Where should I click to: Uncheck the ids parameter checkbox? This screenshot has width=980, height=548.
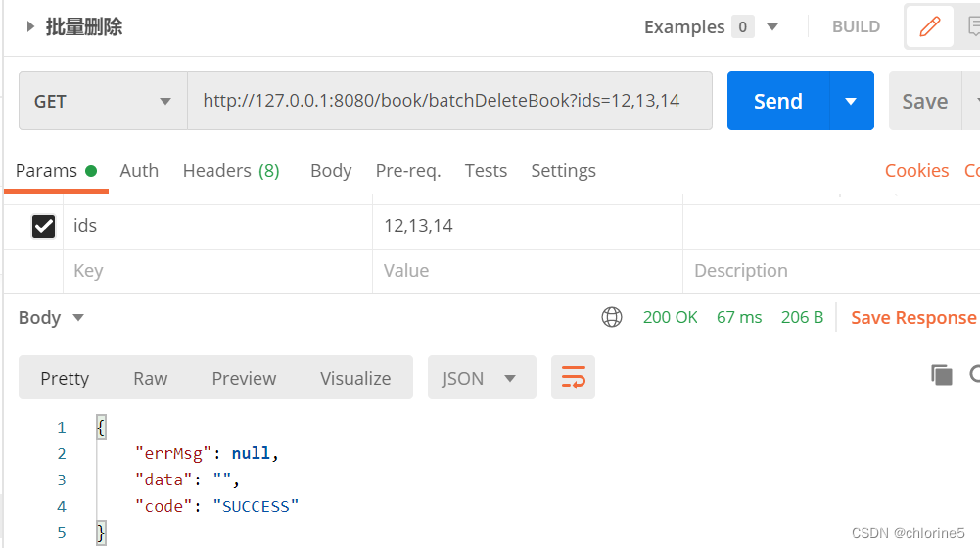pos(44,226)
